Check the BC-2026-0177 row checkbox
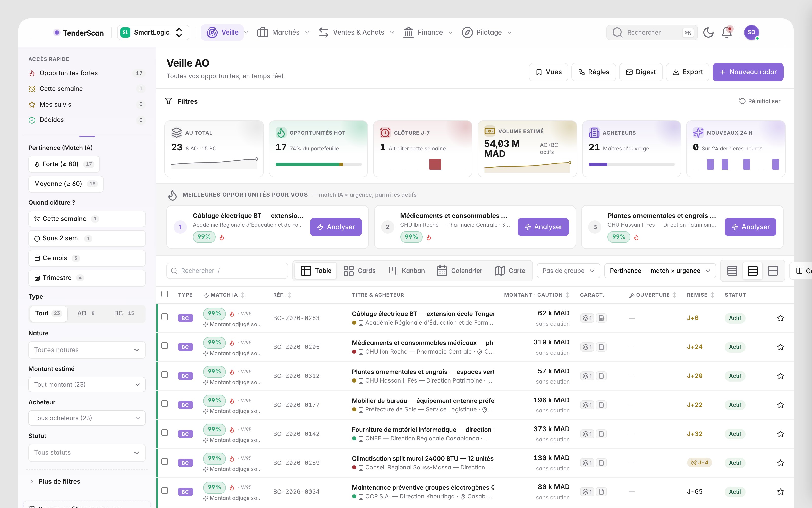The width and height of the screenshot is (812, 508). pyautogui.click(x=165, y=404)
